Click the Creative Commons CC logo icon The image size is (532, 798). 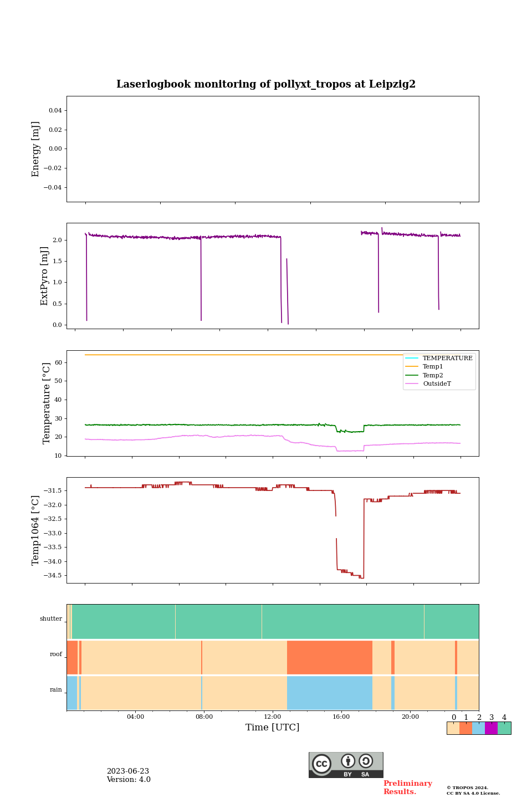click(x=322, y=764)
